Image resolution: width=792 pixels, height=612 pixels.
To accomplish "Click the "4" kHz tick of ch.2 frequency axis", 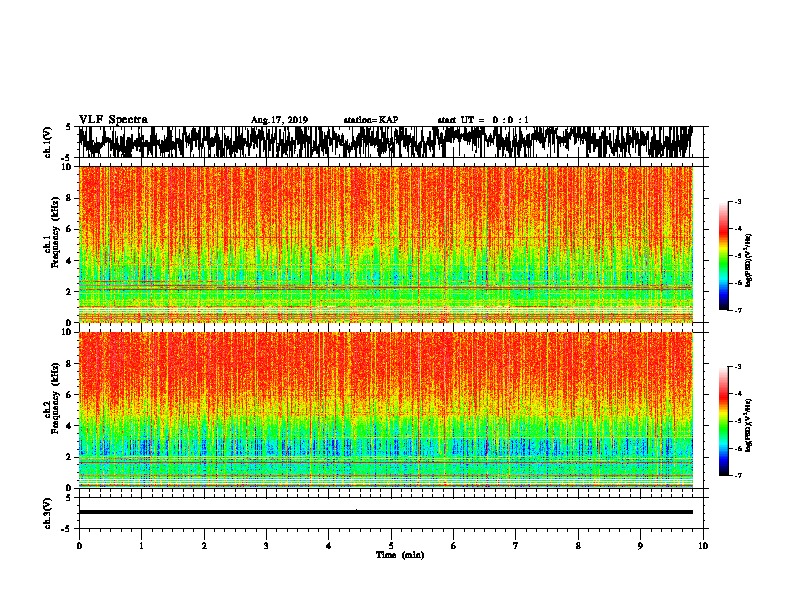I will click(69, 426).
